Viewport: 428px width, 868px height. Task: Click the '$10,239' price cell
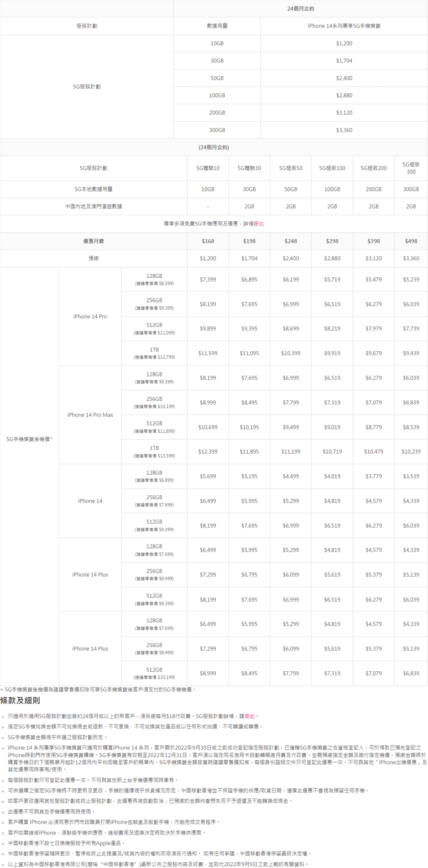(x=411, y=452)
